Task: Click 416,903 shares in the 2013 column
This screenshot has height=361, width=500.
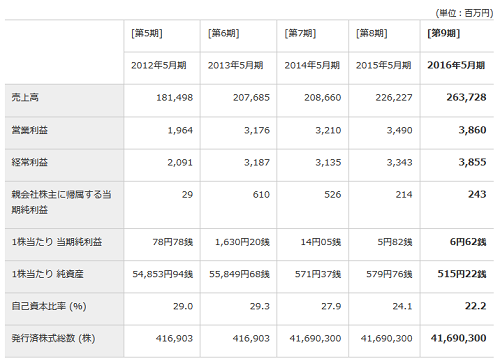Action: click(251, 339)
